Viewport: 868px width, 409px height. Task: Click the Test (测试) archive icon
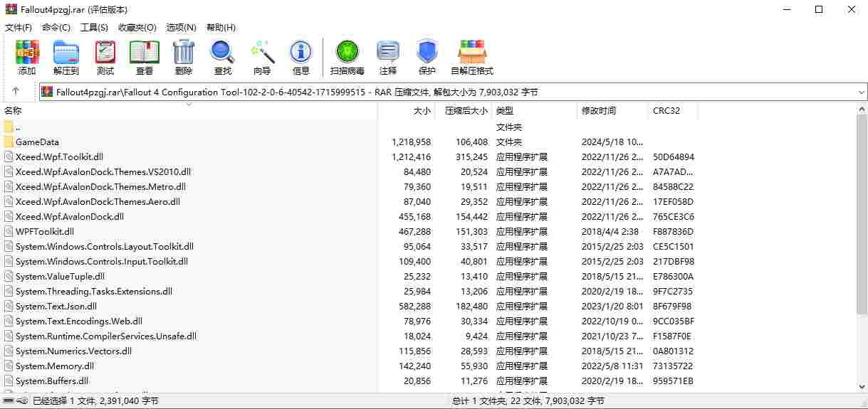[105, 52]
